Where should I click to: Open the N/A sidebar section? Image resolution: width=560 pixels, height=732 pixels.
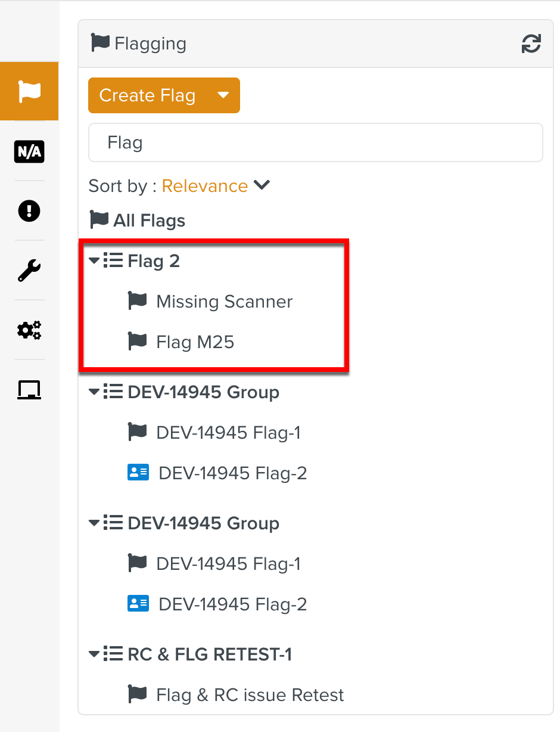(x=29, y=152)
